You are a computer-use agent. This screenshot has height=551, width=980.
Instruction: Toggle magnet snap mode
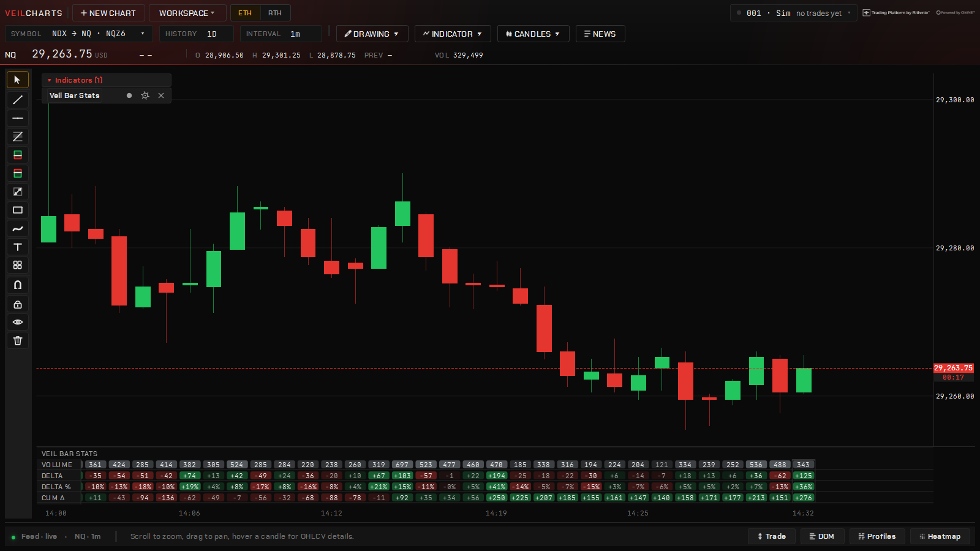coord(17,285)
